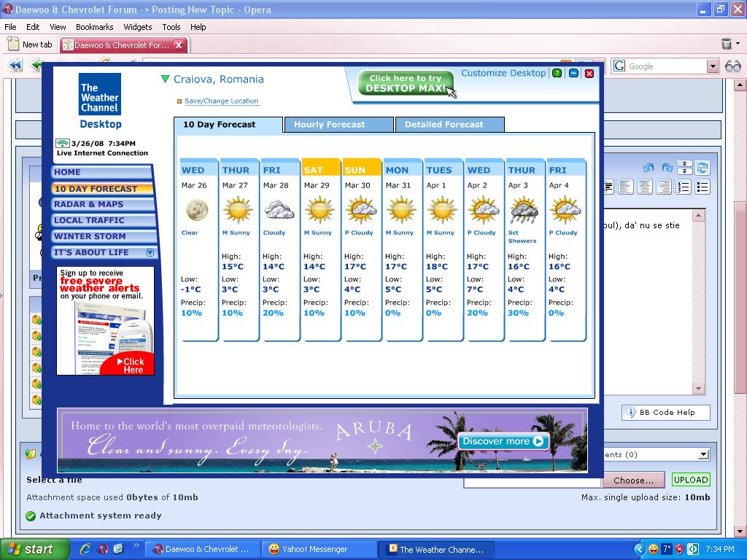Go to Home in Weather Channel sidebar
Screen dimensions: 747x560
pos(101,172)
